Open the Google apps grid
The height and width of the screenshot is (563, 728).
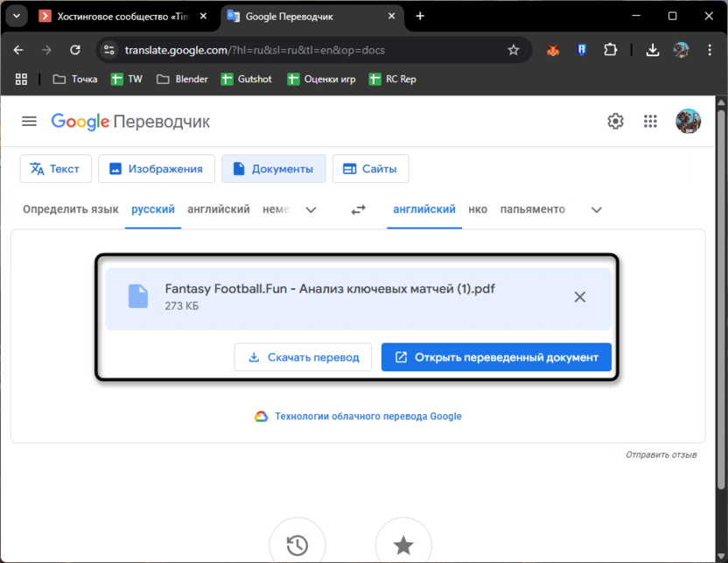(x=650, y=121)
